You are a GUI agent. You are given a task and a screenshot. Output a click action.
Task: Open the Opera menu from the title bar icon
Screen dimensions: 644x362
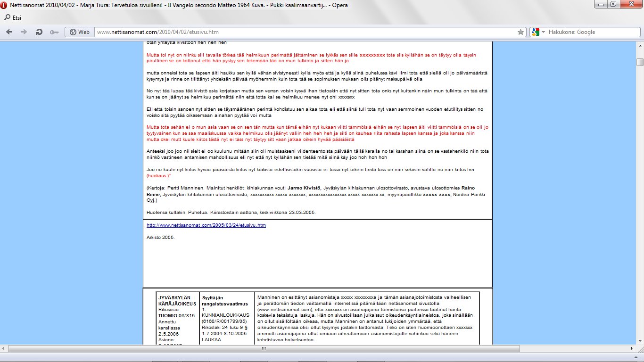point(4,4)
